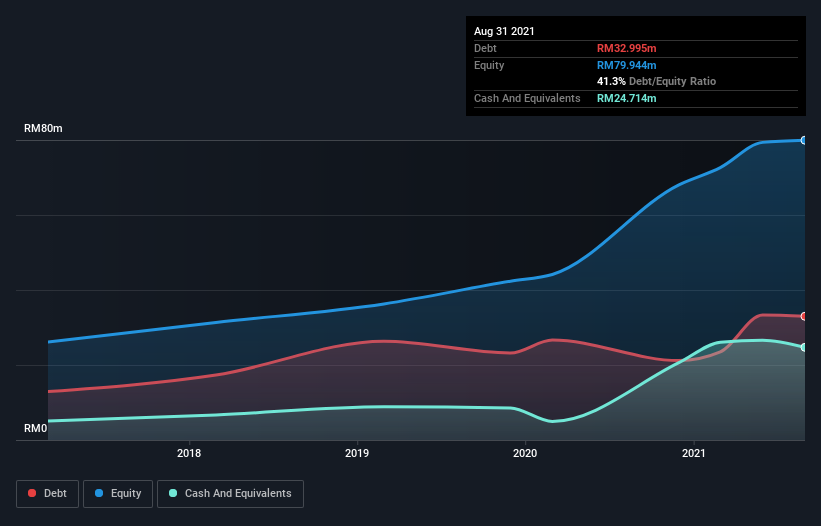Click the 2020 axis label

pyautogui.click(x=525, y=453)
